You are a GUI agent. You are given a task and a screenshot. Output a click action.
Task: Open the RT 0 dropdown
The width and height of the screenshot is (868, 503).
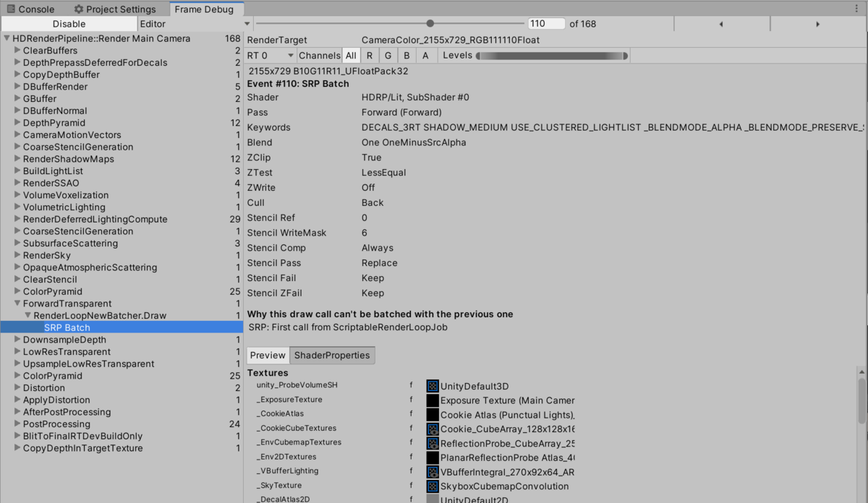(x=271, y=56)
